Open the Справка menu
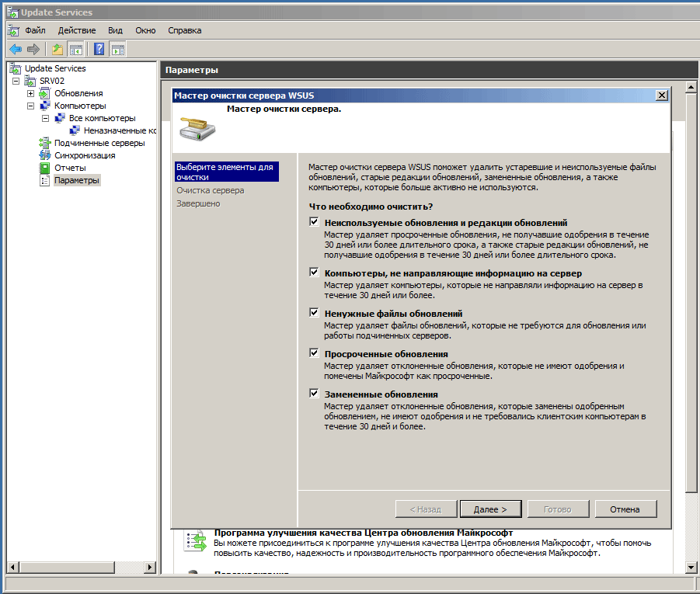 point(184,30)
